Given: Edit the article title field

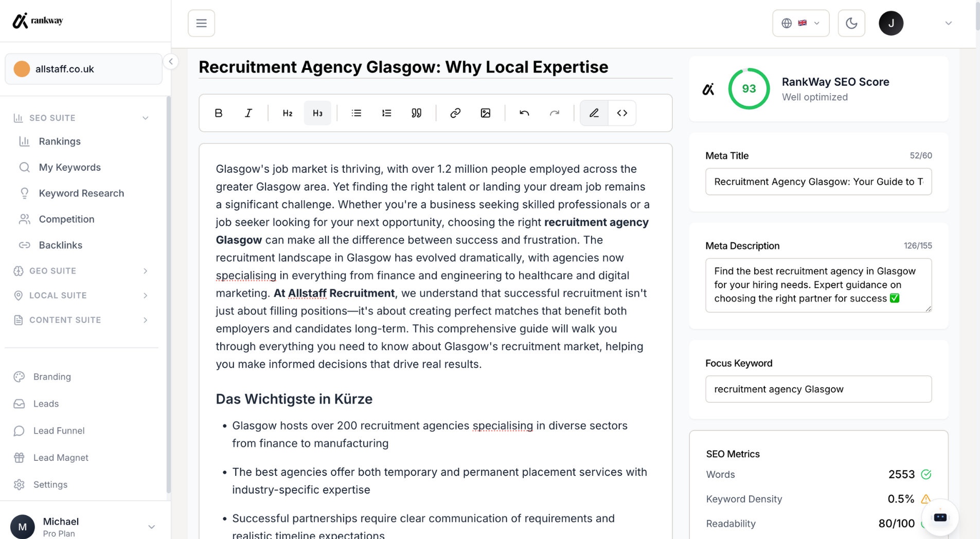Looking at the screenshot, I should 435,67.
